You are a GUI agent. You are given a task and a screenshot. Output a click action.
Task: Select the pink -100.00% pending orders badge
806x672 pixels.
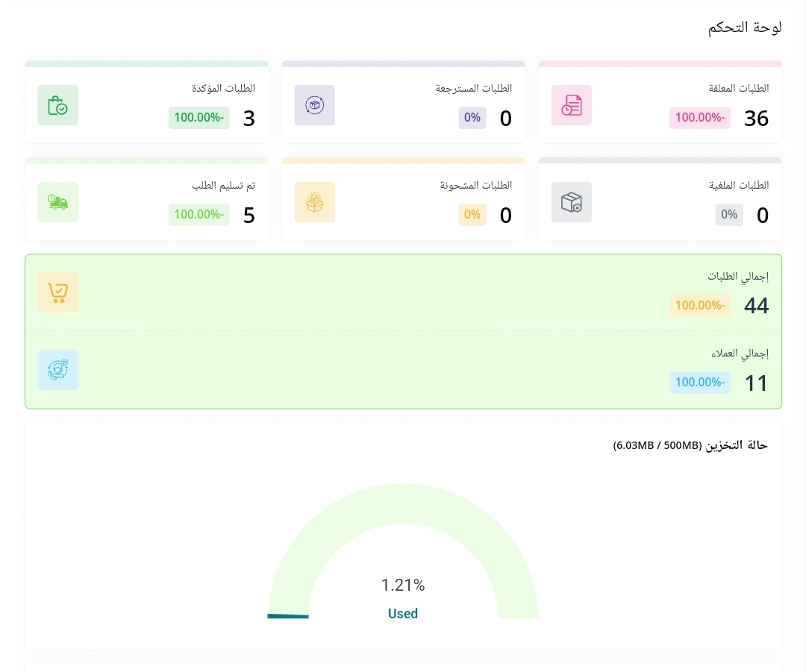click(x=699, y=118)
